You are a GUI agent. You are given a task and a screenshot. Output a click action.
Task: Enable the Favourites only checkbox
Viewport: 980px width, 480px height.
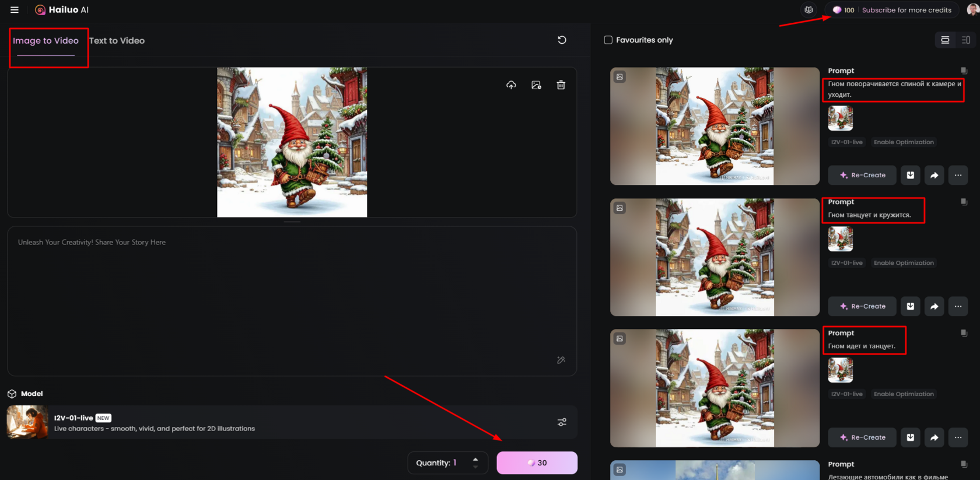point(608,40)
